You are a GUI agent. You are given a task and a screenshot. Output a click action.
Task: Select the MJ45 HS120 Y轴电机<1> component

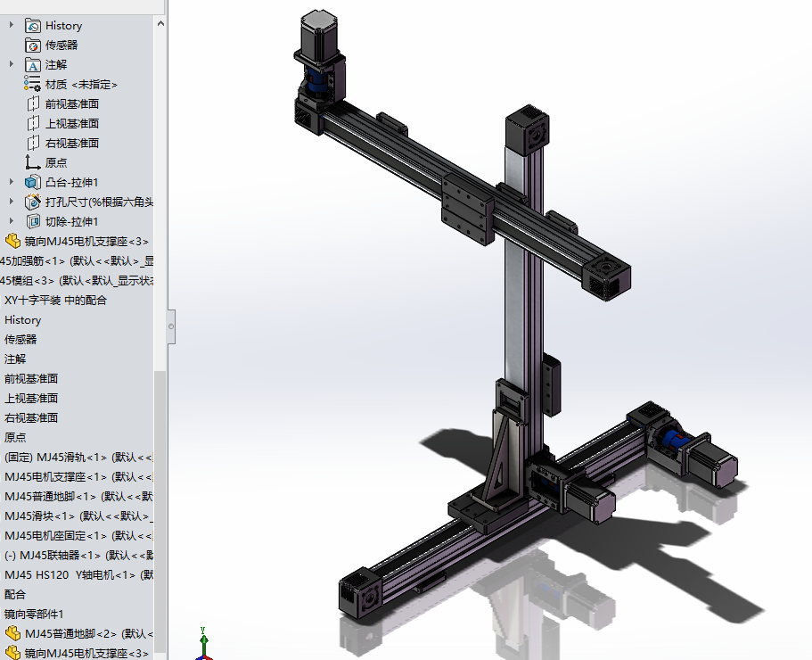click(x=78, y=575)
